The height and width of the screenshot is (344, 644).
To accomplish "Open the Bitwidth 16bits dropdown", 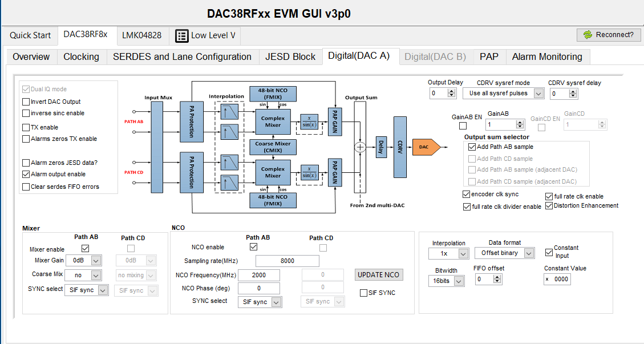I will pos(459,281).
